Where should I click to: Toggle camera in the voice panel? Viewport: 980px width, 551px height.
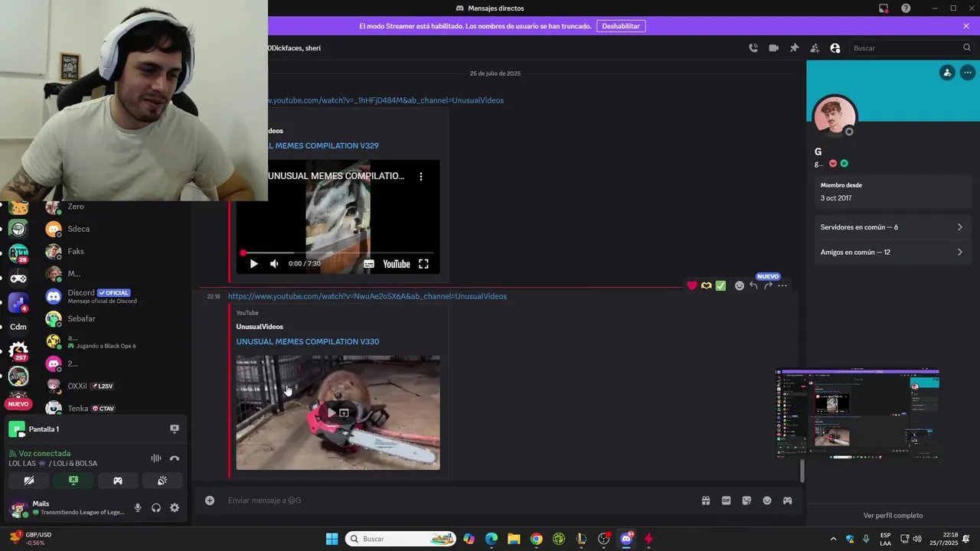pos(29,481)
